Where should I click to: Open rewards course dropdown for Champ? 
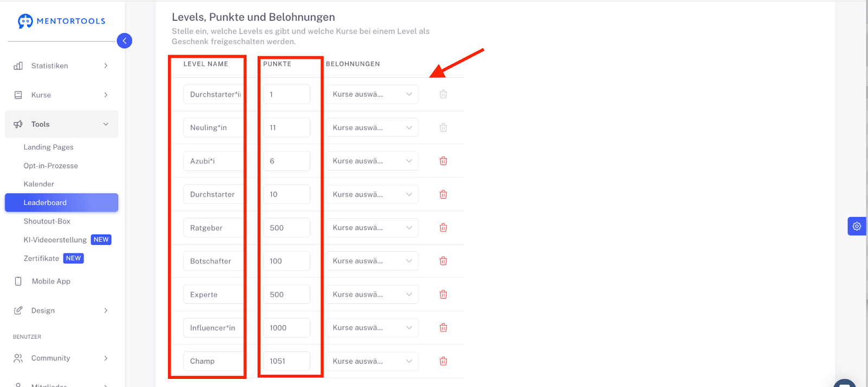pyautogui.click(x=372, y=361)
